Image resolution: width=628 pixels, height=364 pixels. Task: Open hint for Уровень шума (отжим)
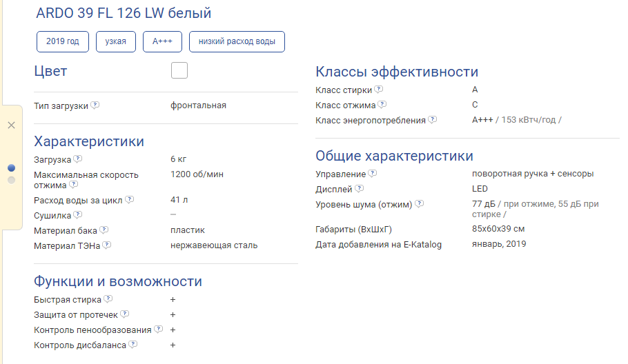tap(419, 203)
